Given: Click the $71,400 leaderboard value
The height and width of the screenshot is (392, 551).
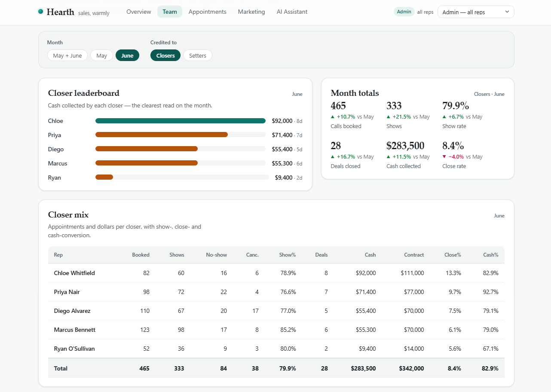Looking at the screenshot, I should (282, 135).
